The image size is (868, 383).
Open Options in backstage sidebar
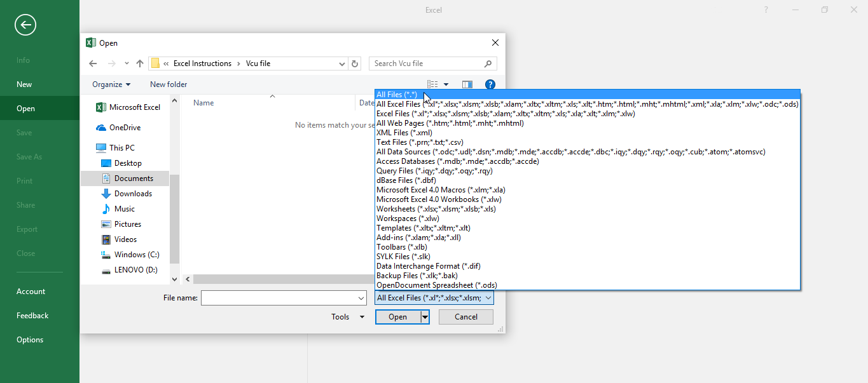pyautogui.click(x=39, y=340)
